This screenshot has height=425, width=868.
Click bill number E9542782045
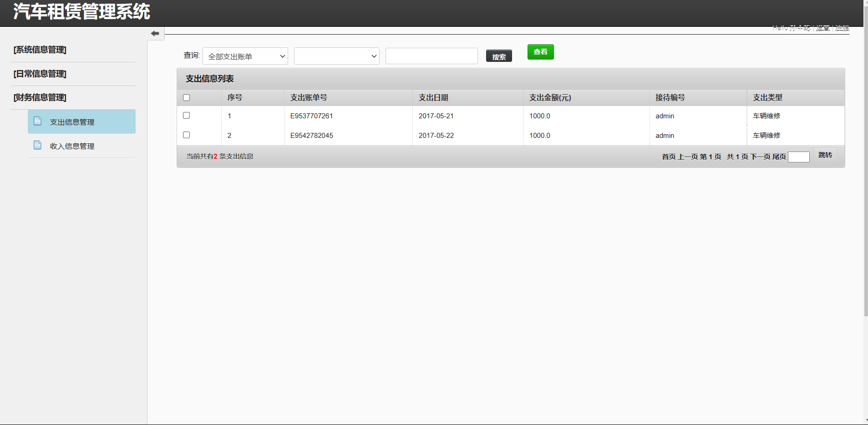click(311, 136)
